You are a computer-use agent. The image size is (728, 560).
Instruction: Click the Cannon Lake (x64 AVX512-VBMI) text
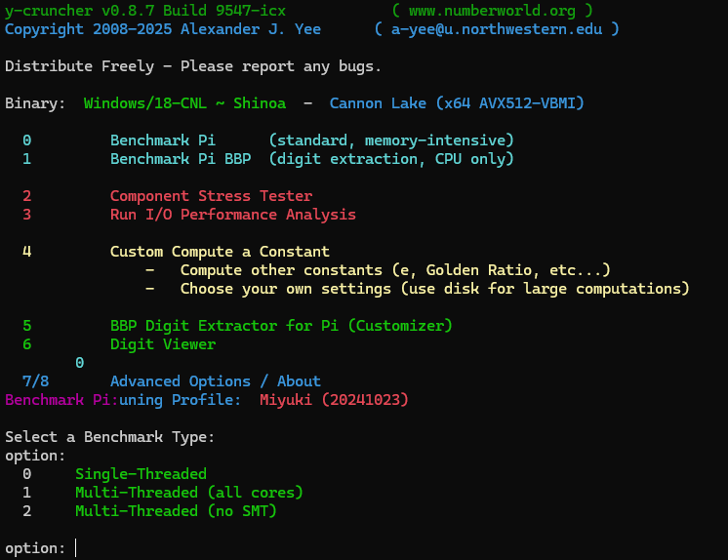[x=457, y=103]
